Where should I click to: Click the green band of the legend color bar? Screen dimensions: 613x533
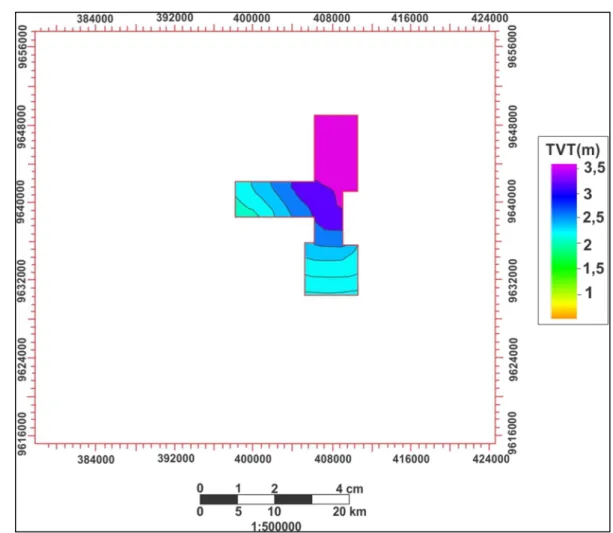(x=564, y=266)
